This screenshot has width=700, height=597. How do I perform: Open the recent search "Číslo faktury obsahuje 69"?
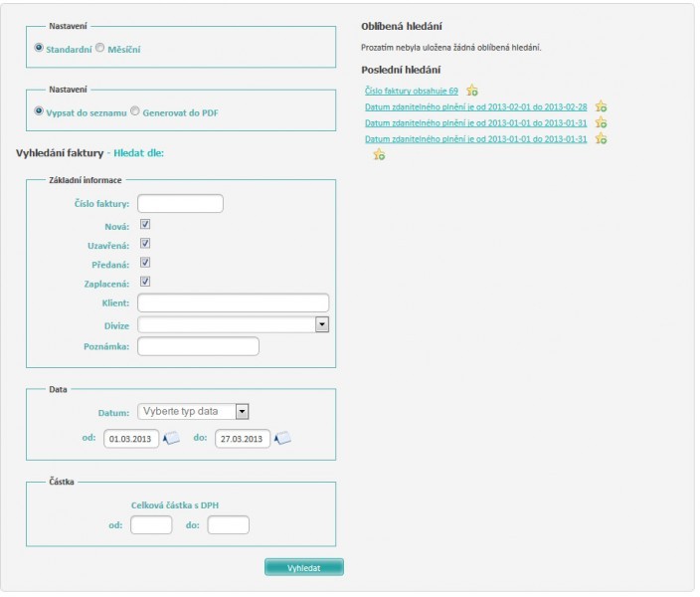click(412, 92)
